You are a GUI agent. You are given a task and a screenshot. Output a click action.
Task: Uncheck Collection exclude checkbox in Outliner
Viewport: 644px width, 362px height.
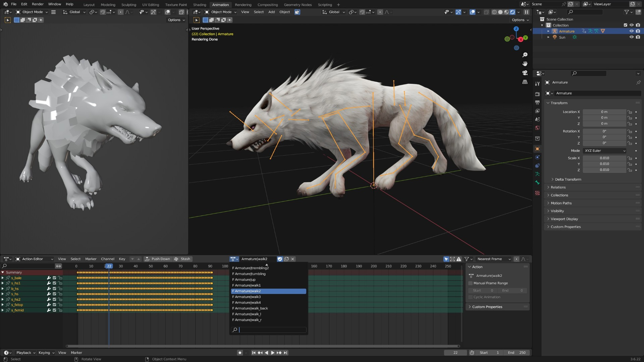pyautogui.click(x=625, y=25)
